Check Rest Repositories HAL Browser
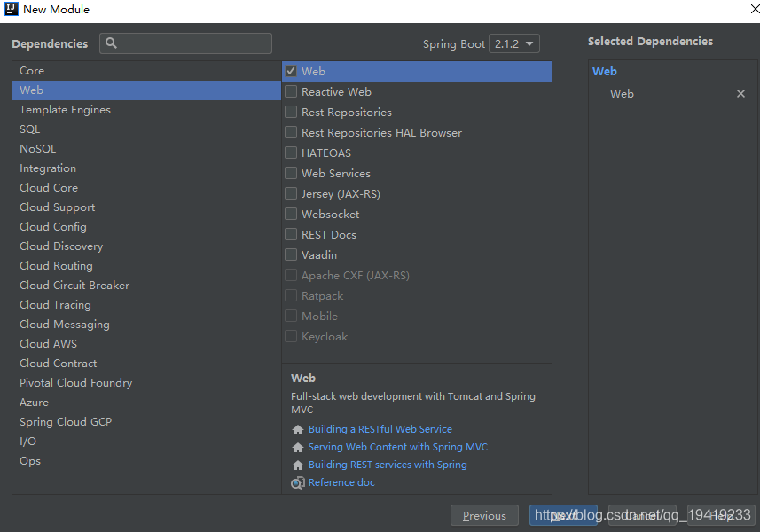 (291, 132)
